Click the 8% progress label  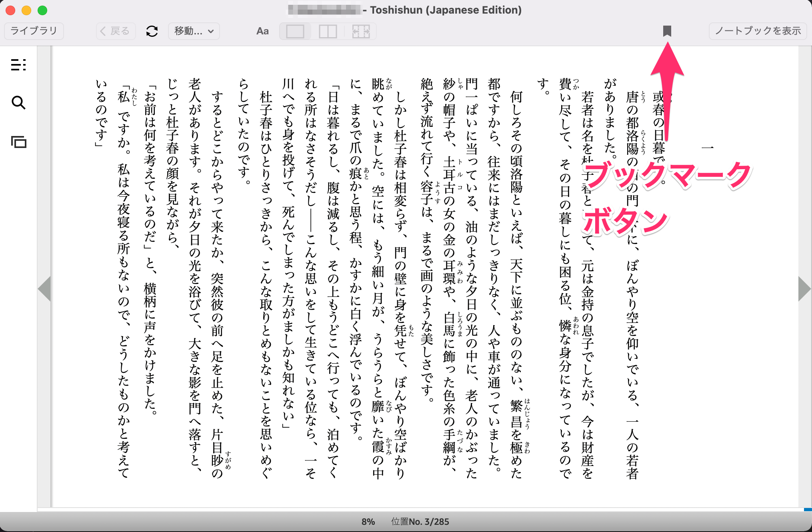368,522
